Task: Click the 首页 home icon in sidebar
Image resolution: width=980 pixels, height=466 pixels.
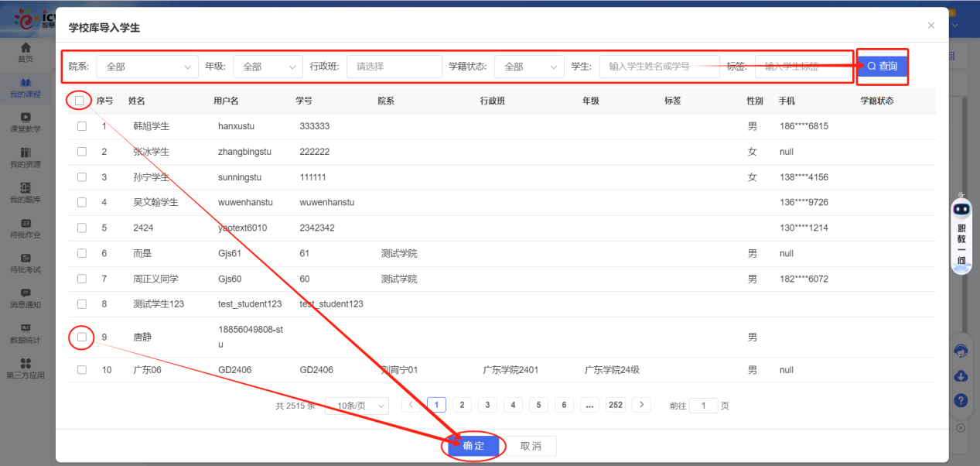Action: (26, 48)
